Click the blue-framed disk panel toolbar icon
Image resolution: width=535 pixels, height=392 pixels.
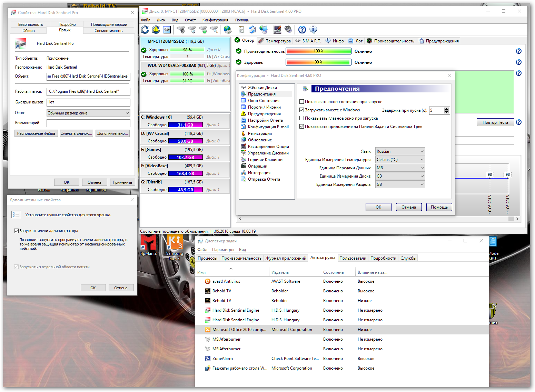(167, 30)
